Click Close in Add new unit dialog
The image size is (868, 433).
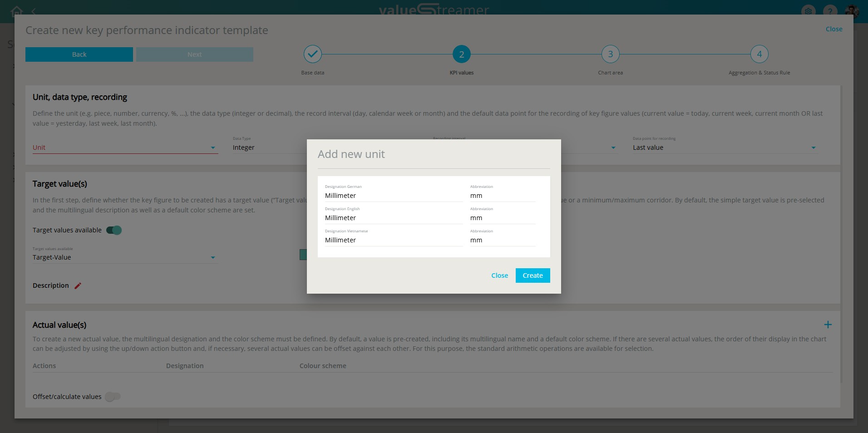[499, 276]
